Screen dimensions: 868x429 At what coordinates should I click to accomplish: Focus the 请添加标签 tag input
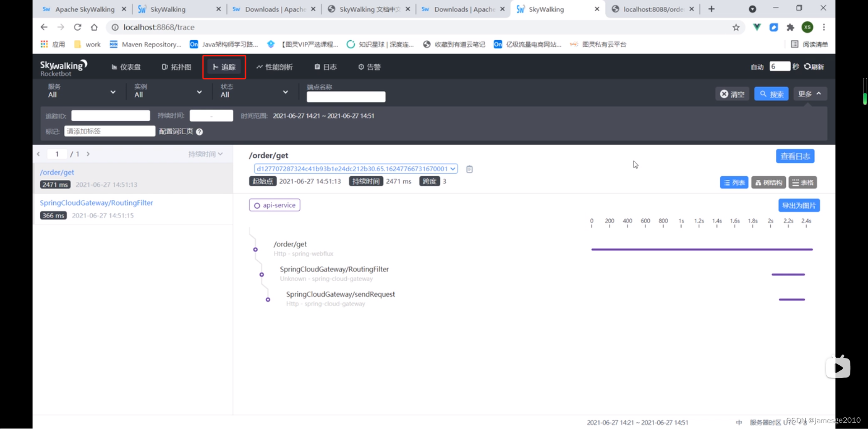click(x=109, y=131)
